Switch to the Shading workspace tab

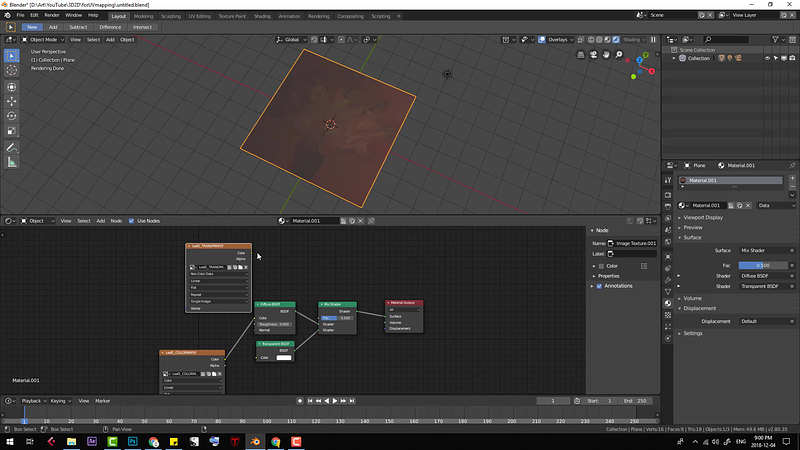coord(262,16)
